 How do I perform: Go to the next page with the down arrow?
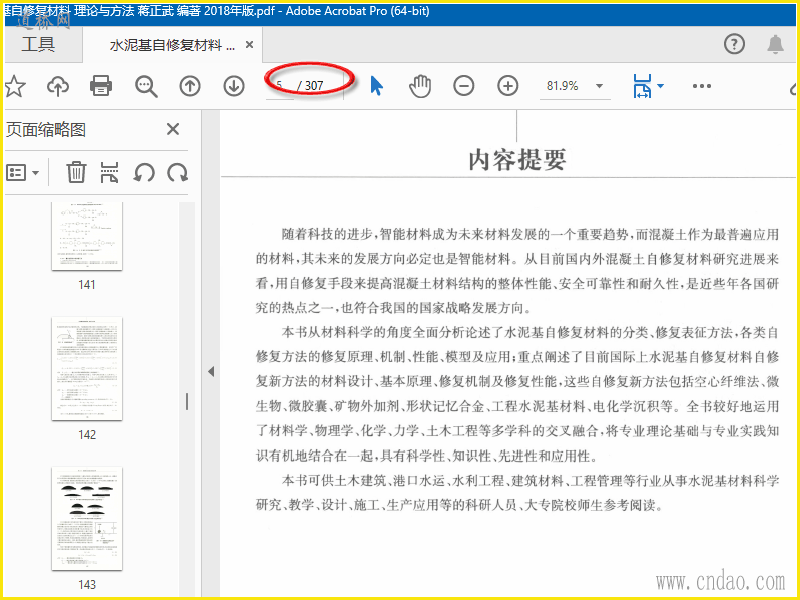234,86
